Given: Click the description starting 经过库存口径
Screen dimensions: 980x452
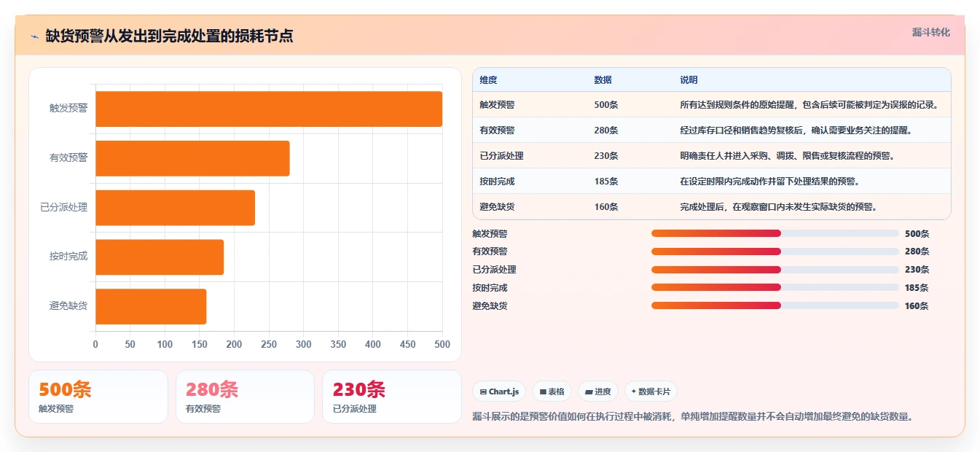Looking at the screenshot, I should 796,130.
